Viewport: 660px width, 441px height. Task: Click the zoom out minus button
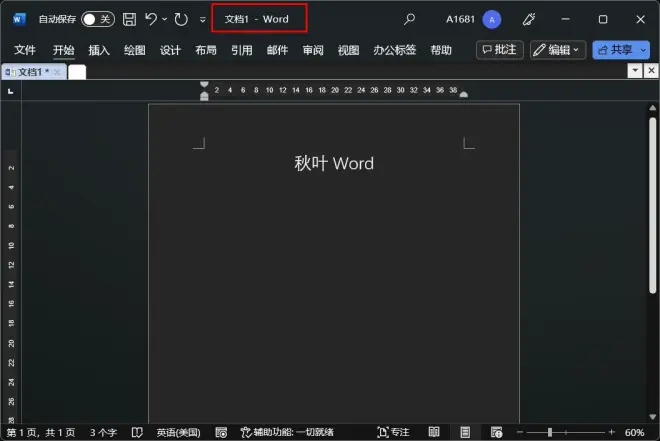click(520, 432)
